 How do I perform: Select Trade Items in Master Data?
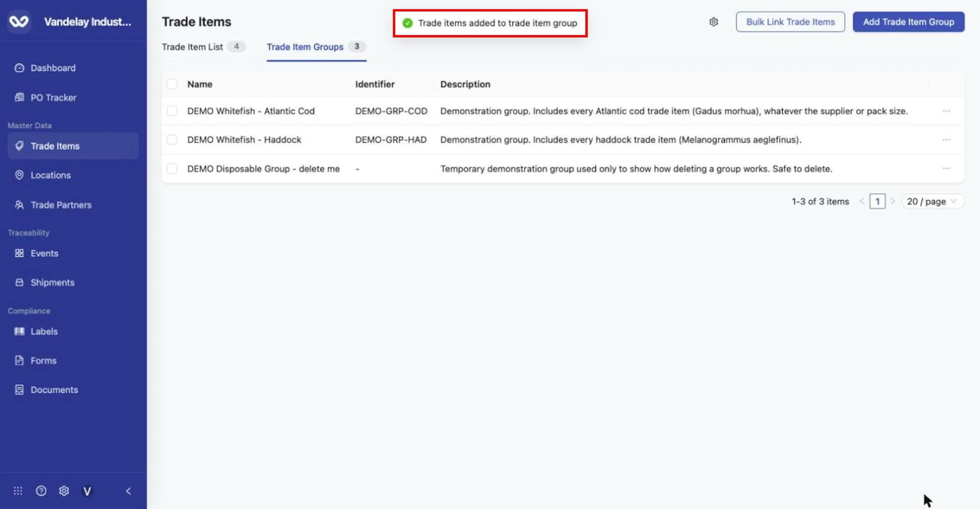pyautogui.click(x=73, y=146)
